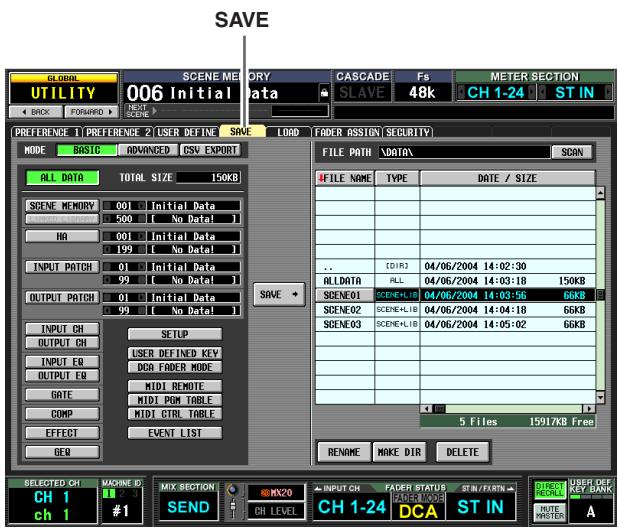Toggle USER DEFINED KEY selection
The image size is (618, 531).
click(x=175, y=353)
